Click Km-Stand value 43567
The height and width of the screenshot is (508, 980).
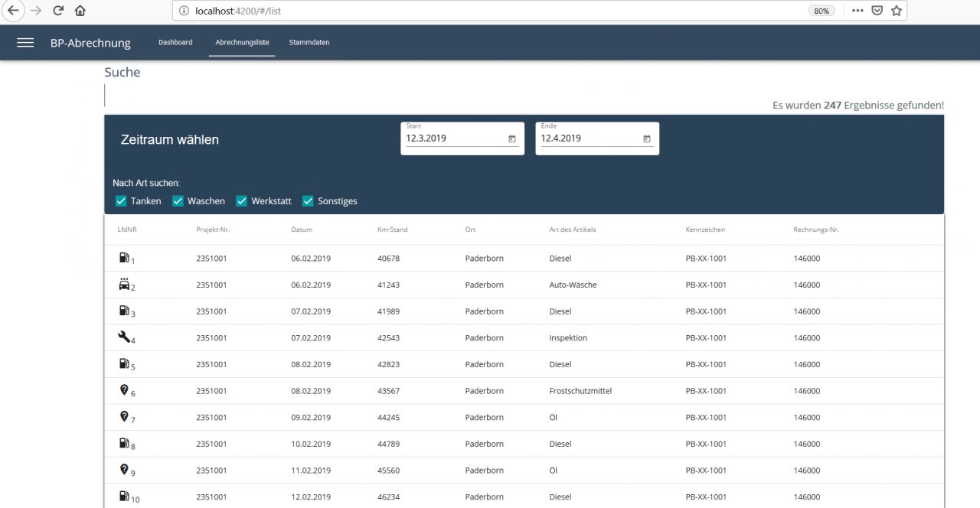point(388,391)
